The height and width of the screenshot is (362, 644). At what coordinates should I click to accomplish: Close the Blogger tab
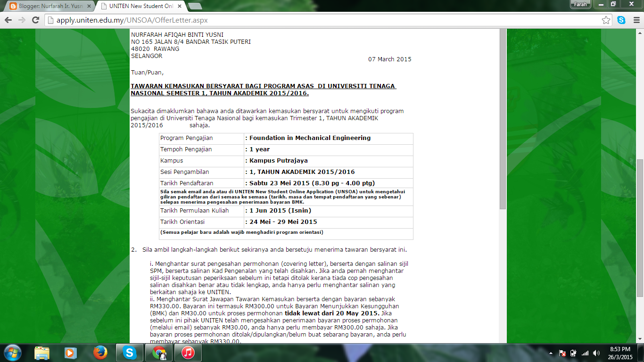click(89, 6)
